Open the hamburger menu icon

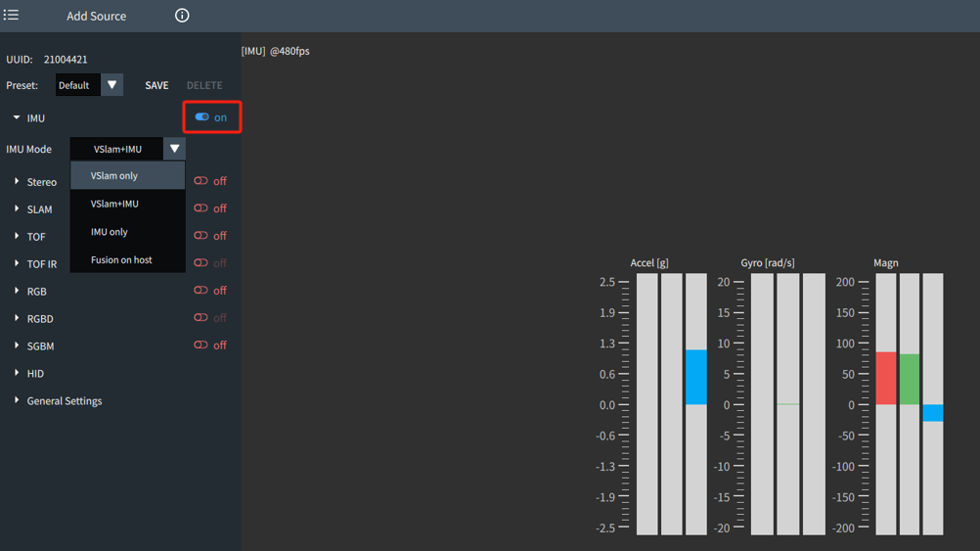(x=11, y=15)
